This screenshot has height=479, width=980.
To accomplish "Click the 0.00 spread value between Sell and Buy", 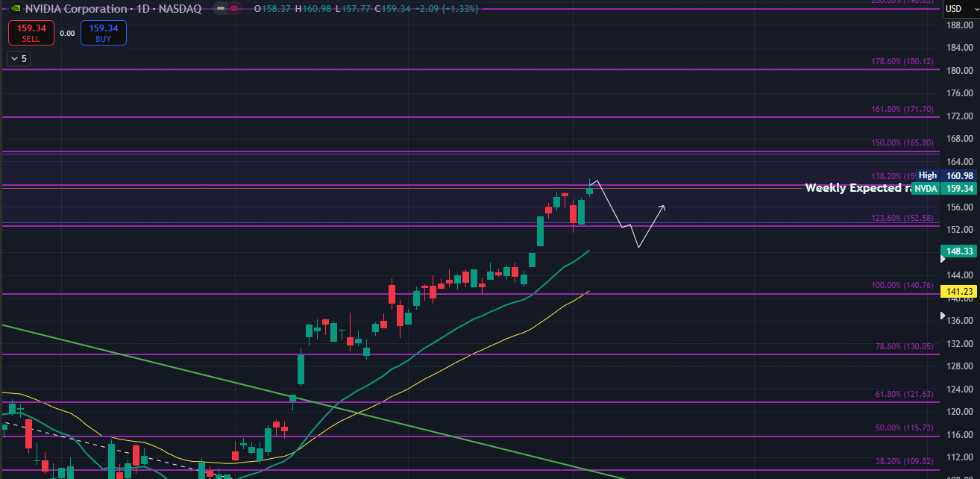I will (67, 33).
